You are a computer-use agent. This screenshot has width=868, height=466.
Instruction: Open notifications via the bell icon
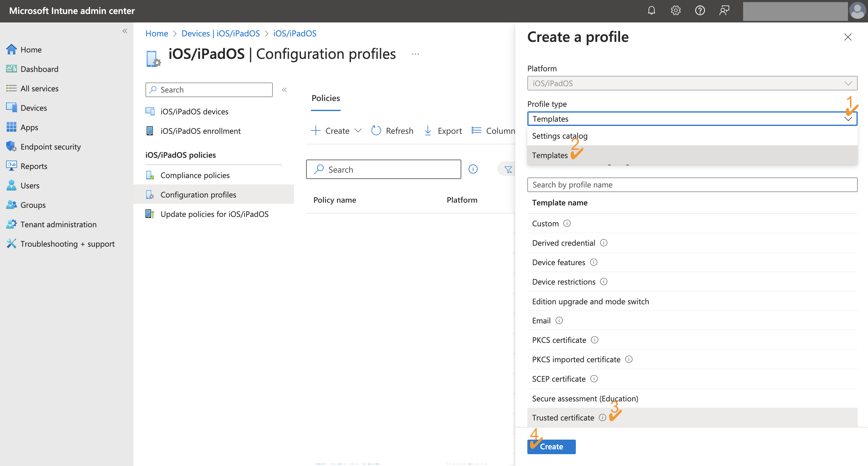pyautogui.click(x=651, y=10)
